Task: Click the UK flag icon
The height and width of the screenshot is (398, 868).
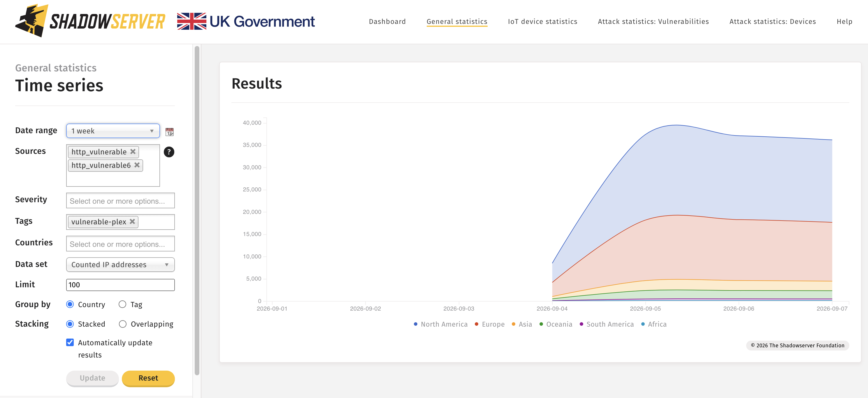Action: [x=192, y=21]
